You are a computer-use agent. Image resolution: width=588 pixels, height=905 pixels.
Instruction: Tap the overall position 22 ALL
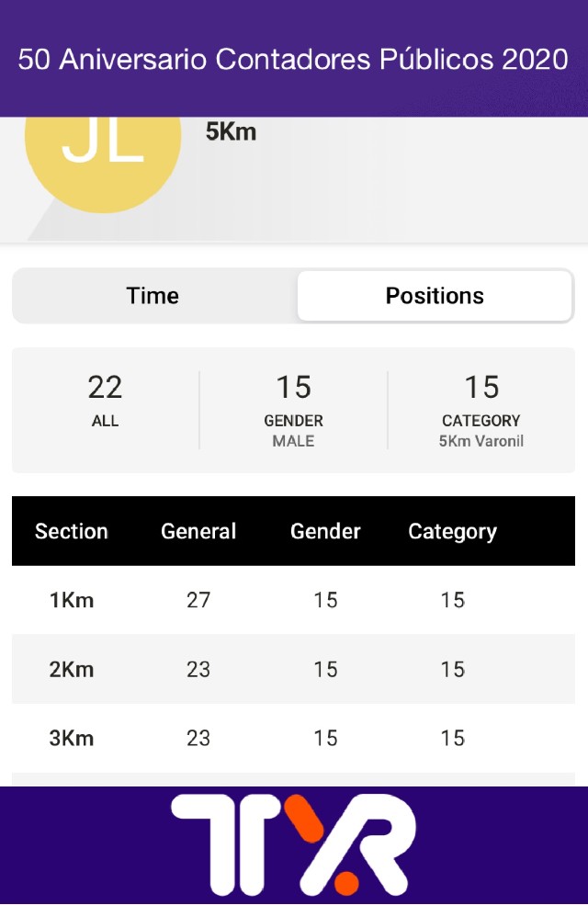click(x=105, y=401)
